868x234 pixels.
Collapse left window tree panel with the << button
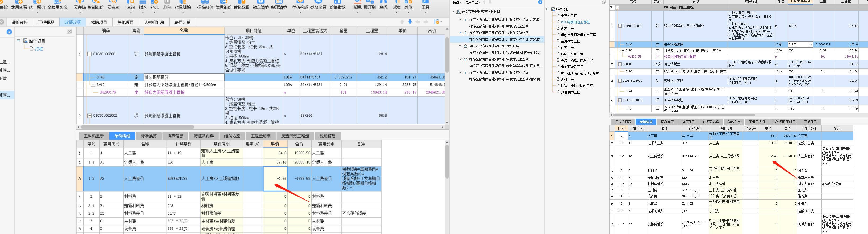69,31
